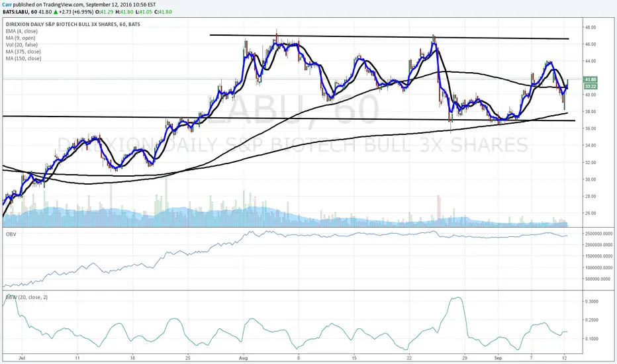Click the 30.00 price axis label

(591, 179)
